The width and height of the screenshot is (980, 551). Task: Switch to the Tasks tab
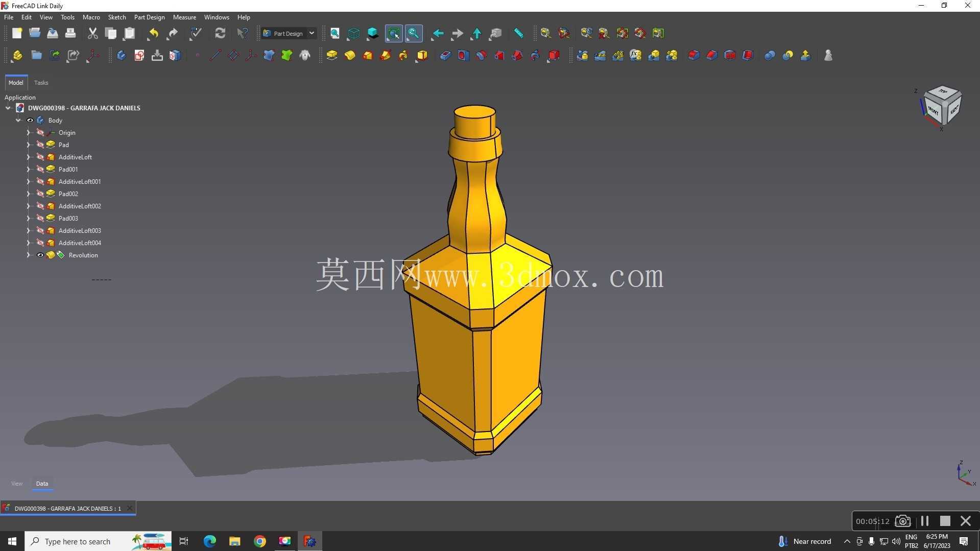click(x=41, y=83)
